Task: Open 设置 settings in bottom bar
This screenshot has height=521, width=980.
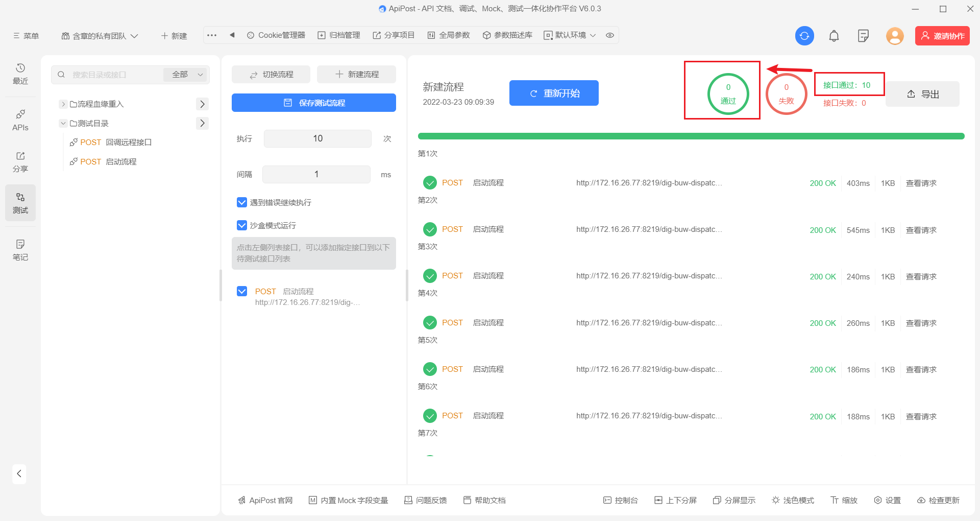Action: (887, 500)
